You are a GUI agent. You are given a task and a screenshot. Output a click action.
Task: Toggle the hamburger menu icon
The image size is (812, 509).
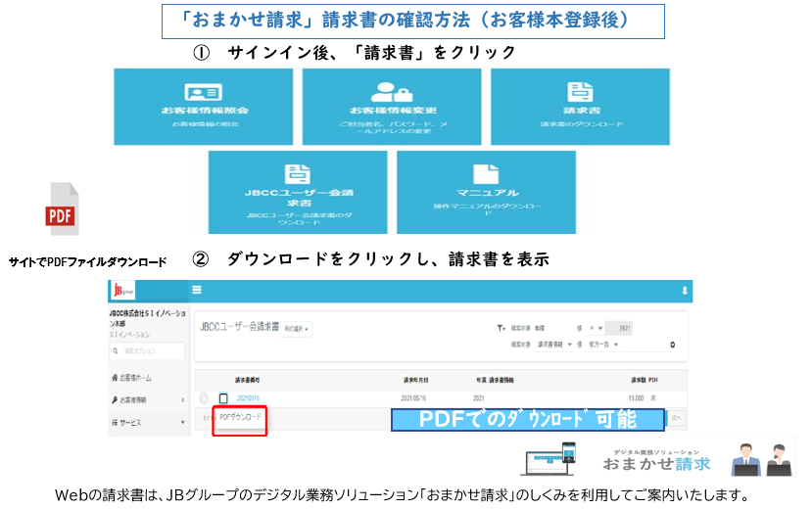point(197,290)
